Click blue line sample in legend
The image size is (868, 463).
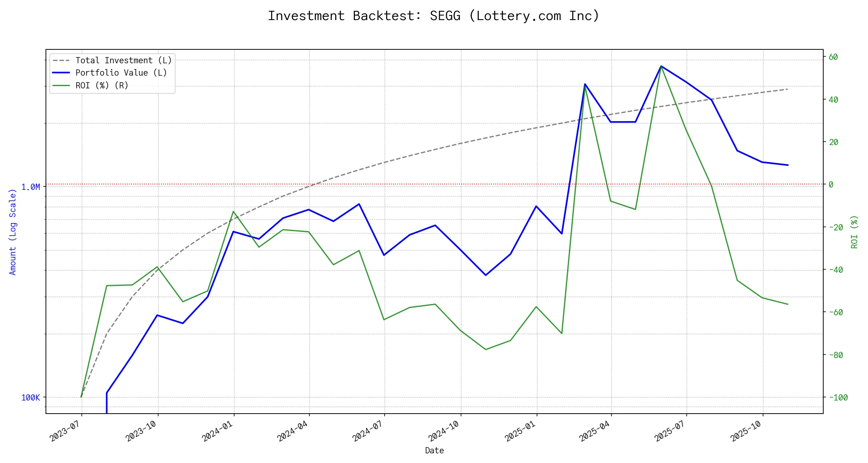pyautogui.click(x=61, y=73)
